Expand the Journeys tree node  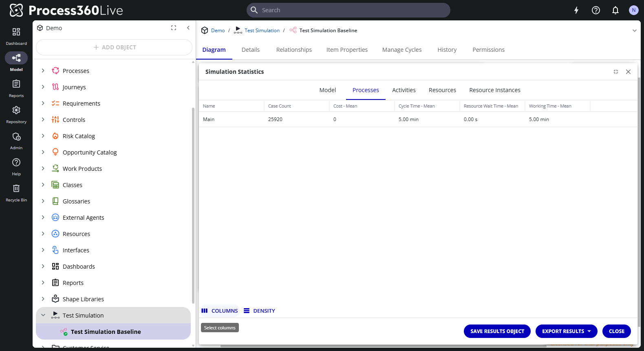coord(43,87)
